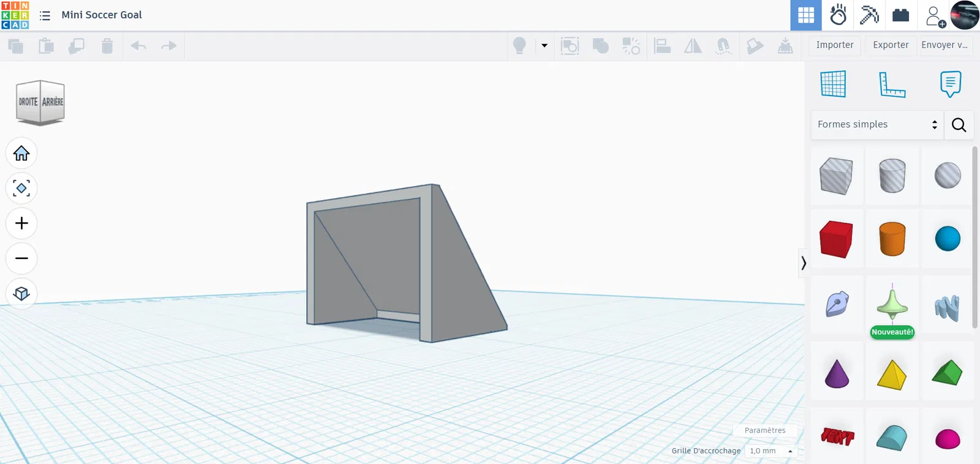Delete selection with trash icon
The height and width of the screenshot is (464, 980).
[x=107, y=46]
